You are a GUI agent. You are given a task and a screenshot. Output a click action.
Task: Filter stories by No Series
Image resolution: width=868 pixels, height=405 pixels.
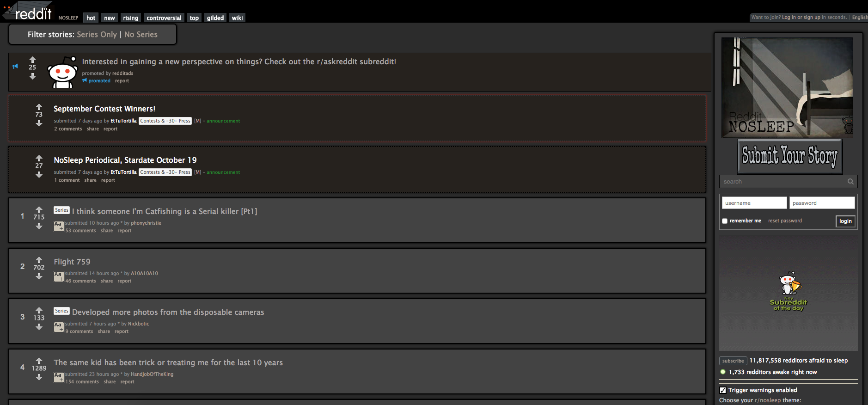coord(141,35)
